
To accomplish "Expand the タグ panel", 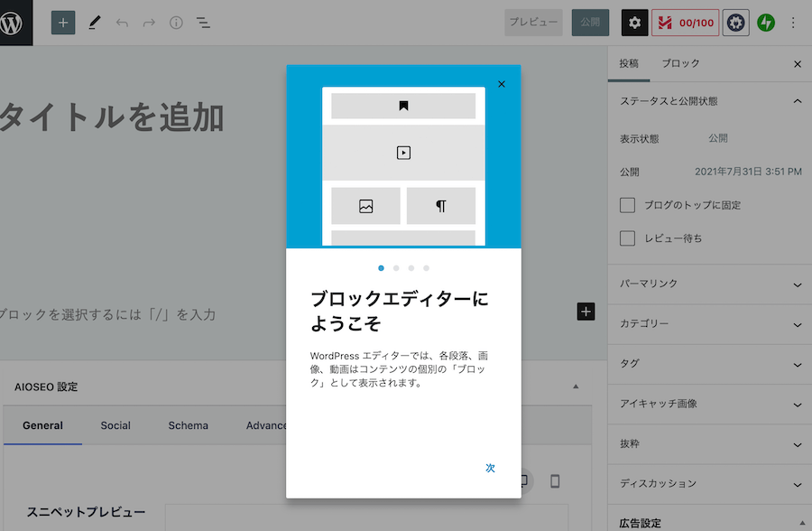I will (x=709, y=364).
